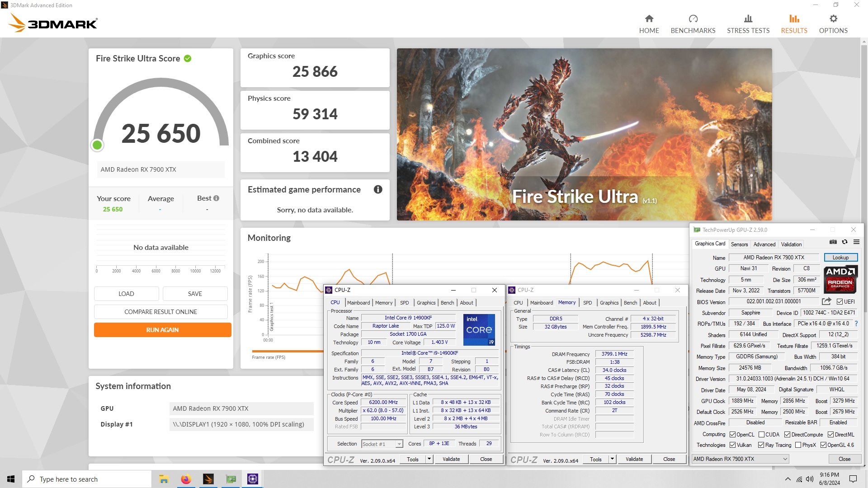The image size is (868, 488).
Task: Open File Explorer from the taskbar
Action: [164, 479]
